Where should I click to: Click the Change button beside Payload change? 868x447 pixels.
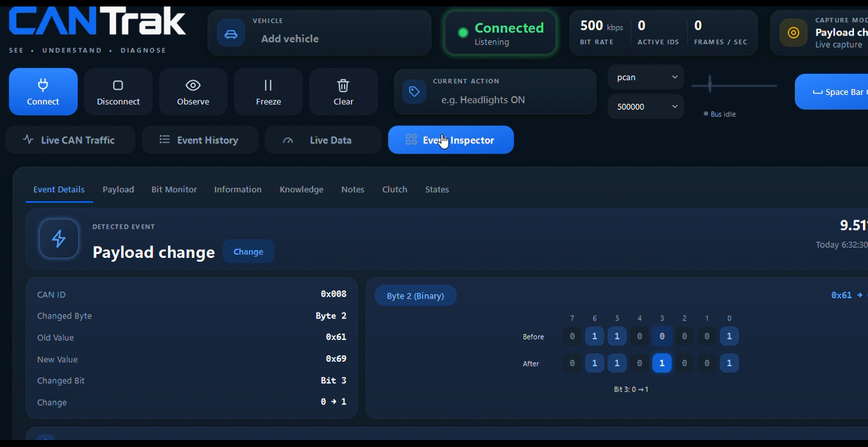pos(248,252)
